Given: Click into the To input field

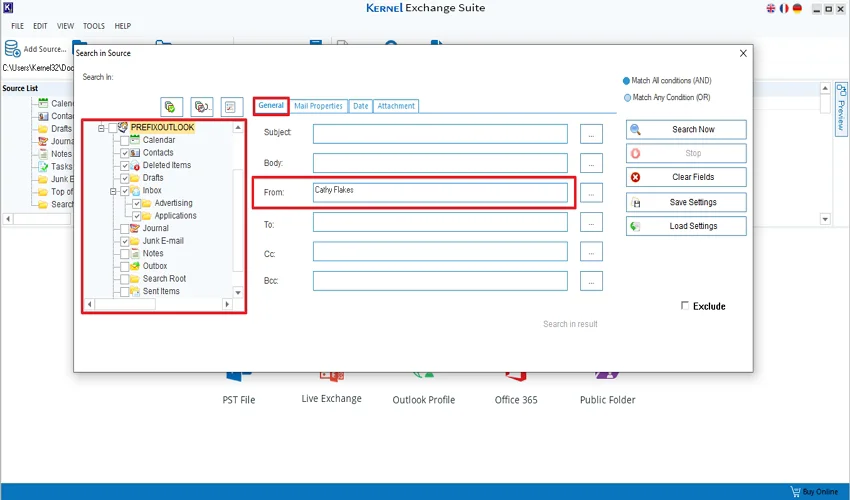Looking at the screenshot, I should click(x=440, y=222).
